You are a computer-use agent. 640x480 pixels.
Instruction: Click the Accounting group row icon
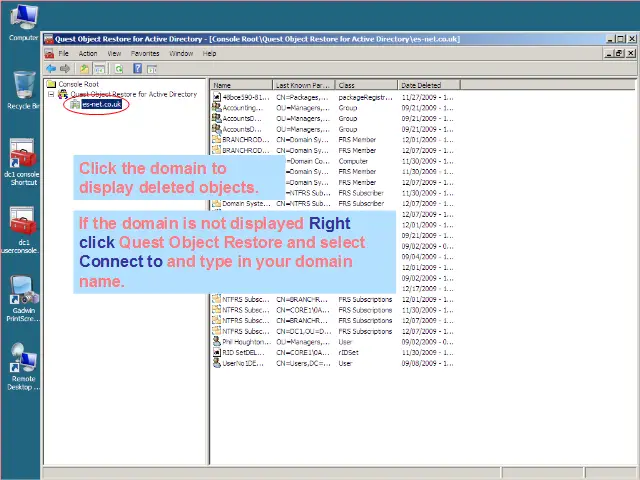pyautogui.click(x=216, y=108)
